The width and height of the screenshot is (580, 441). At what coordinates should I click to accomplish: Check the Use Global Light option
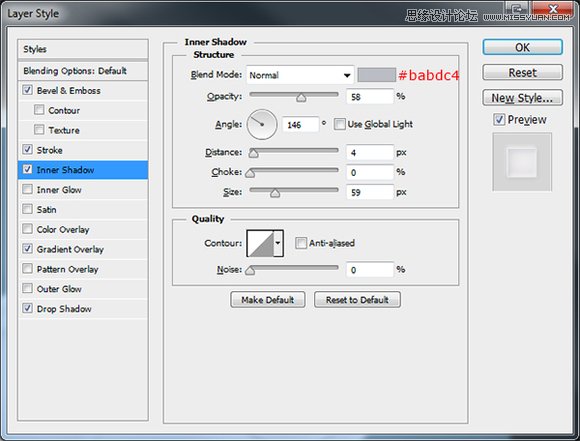pos(340,124)
